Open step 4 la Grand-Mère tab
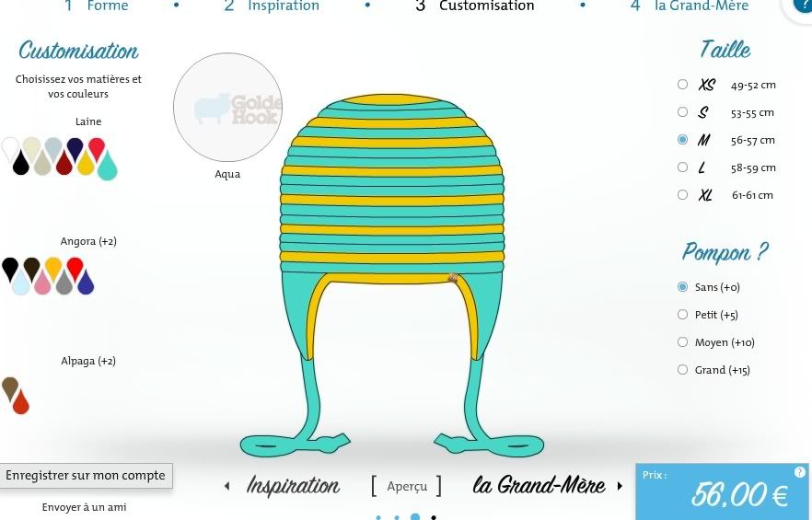Screen dimensions: 812x520 point(690,6)
